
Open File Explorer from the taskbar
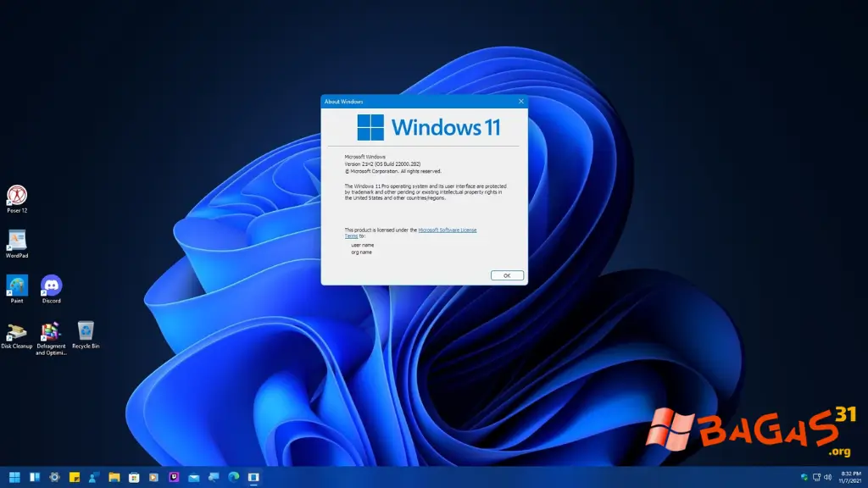pyautogui.click(x=114, y=477)
